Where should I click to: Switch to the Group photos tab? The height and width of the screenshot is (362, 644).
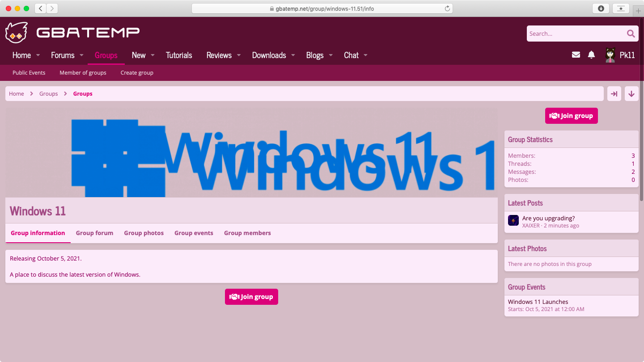[x=144, y=233]
